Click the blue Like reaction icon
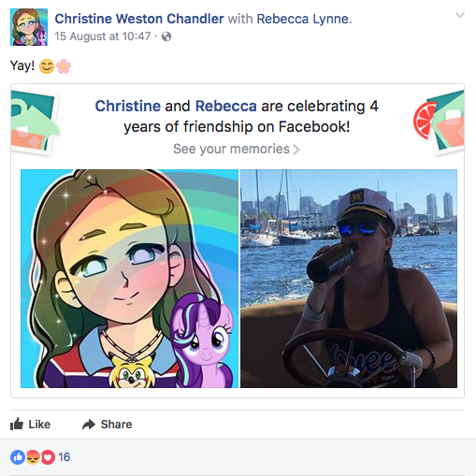Image resolution: width=476 pixels, height=476 pixels. [x=18, y=457]
